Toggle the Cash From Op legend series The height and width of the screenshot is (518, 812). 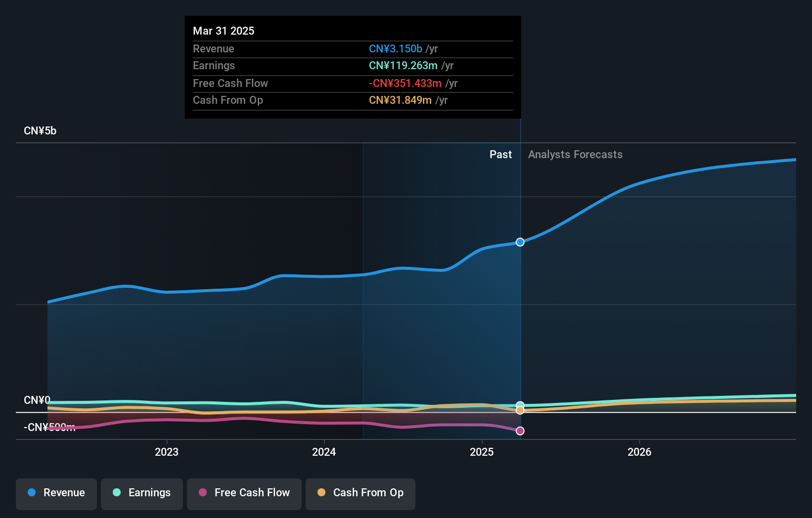361,494
